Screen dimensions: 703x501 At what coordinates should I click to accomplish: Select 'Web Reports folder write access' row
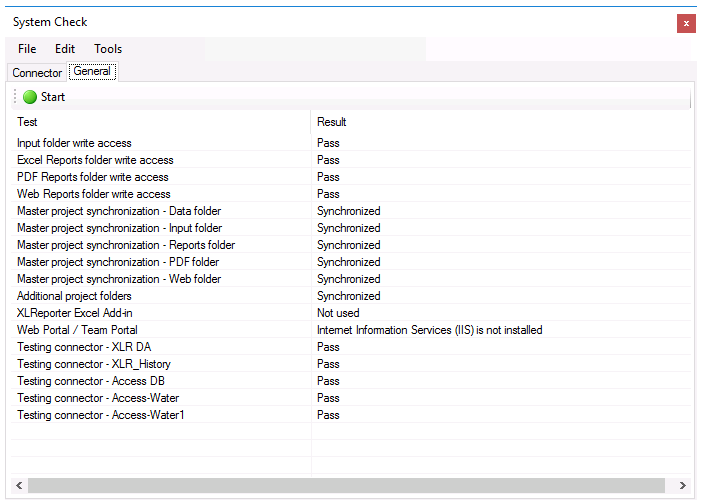point(351,194)
